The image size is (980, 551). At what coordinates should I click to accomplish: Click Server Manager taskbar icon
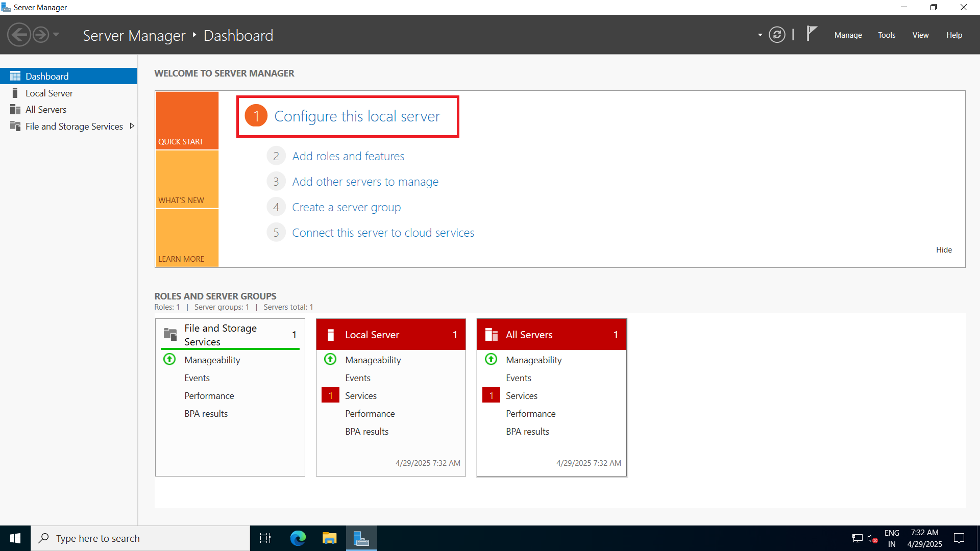tap(361, 538)
